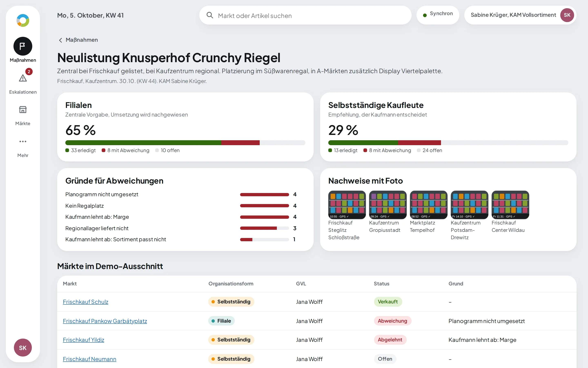Screen dimensions: 588x368
Task: Open Frischkauf Center Wildau photo thumbnail
Action: [510, 205]
